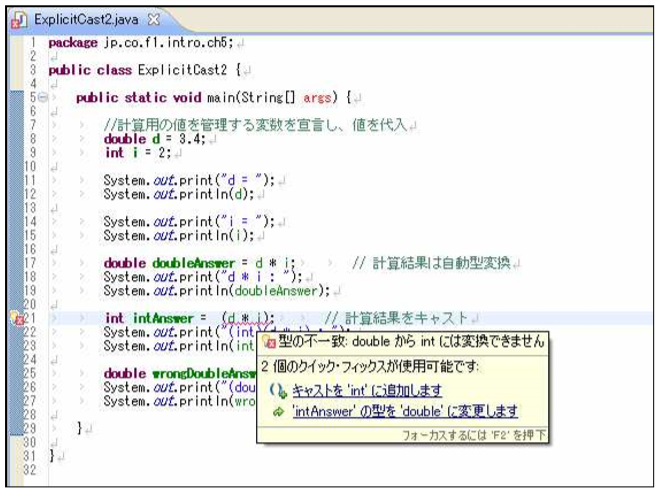Click the error marker on line 21
Image resolution: width=659 pixels, height=491 pixels.
click(14, 319)
